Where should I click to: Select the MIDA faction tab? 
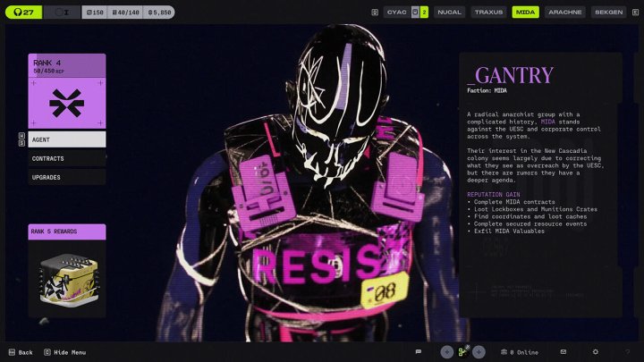pos(525,13)
